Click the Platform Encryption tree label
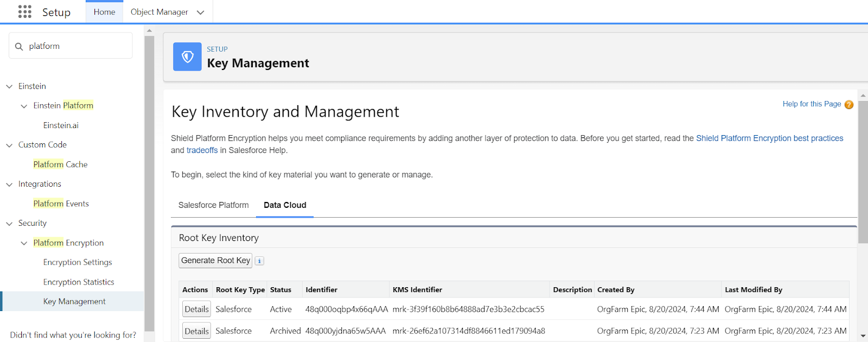 pyautogui.click(x=68, y=243)
